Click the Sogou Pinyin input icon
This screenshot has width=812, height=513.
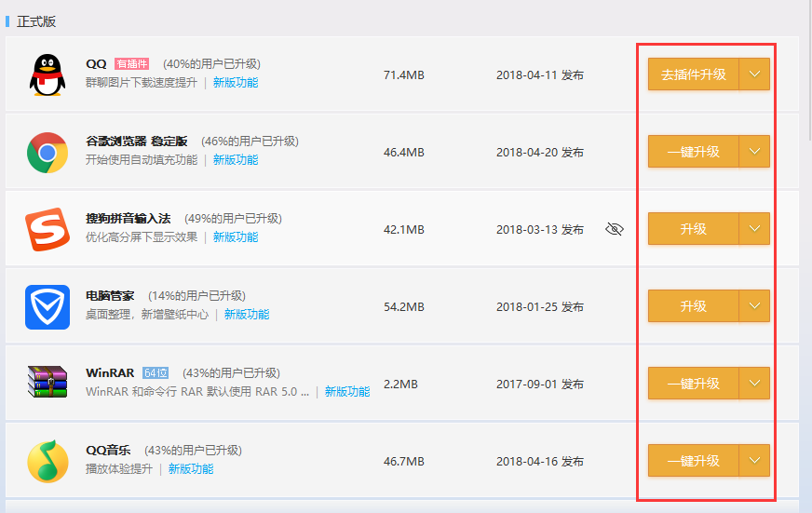point(47,229)
